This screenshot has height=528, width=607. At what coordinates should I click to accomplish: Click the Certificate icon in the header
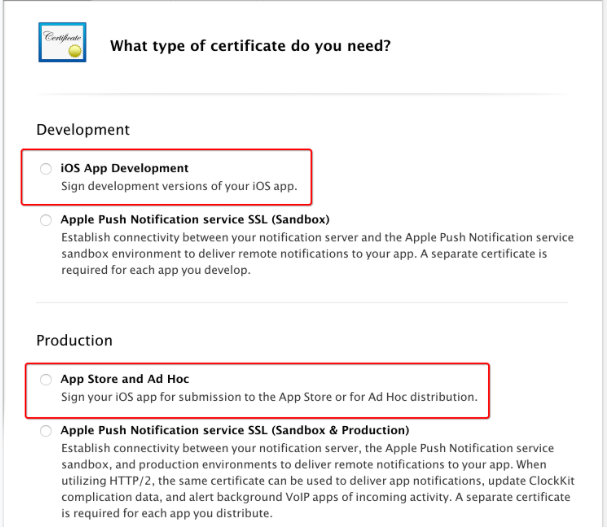[62, 42]
